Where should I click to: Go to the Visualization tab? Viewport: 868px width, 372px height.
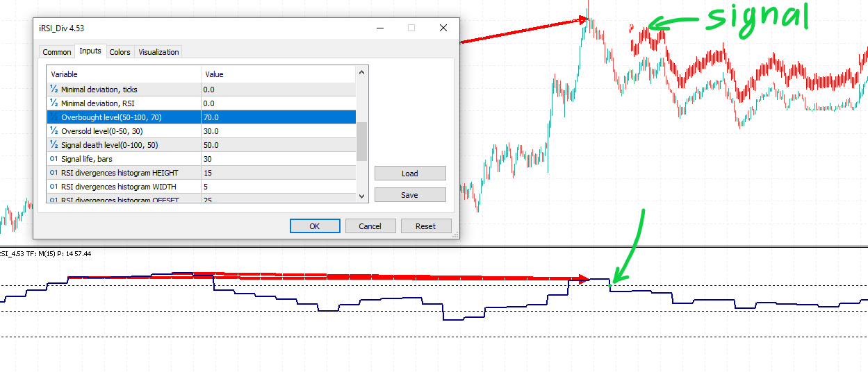(x=158, y=52)
